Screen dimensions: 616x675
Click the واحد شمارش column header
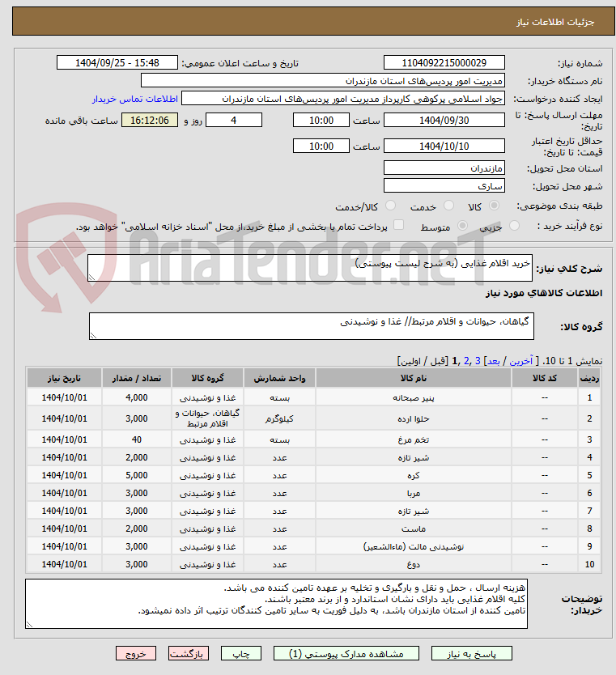tap(279, 378)
